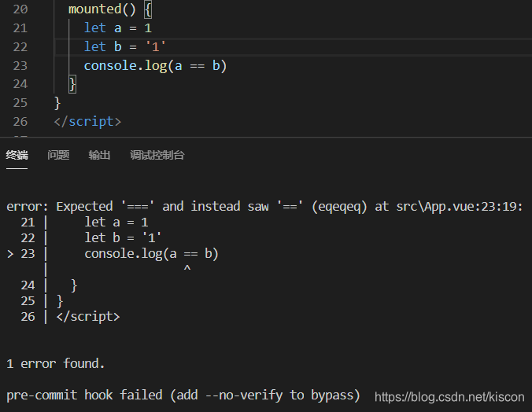Click editor code line 'let a = 1'
The height and width of the screenshot is (412, 532).
(x=118, y=28)
